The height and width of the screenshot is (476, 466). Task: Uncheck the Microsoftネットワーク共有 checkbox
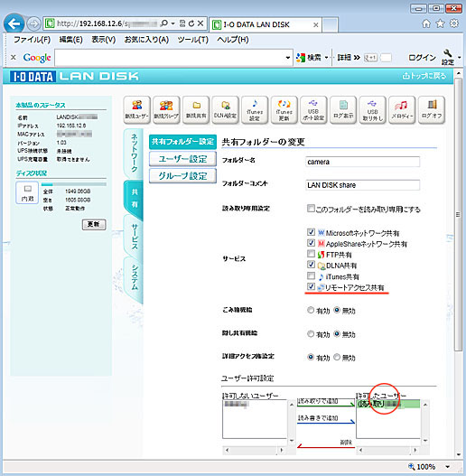coord(311,232)
